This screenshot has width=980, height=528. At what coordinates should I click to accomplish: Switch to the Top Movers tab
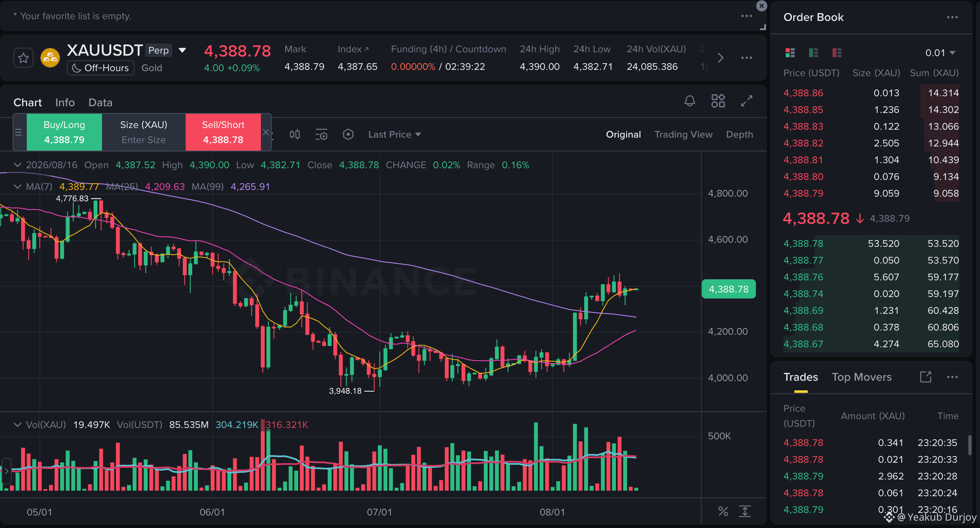tap(862, 377)
